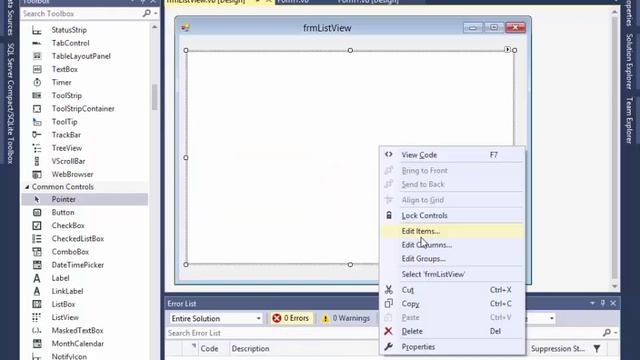Select the Label control in Toolbox

coord(60,278)
